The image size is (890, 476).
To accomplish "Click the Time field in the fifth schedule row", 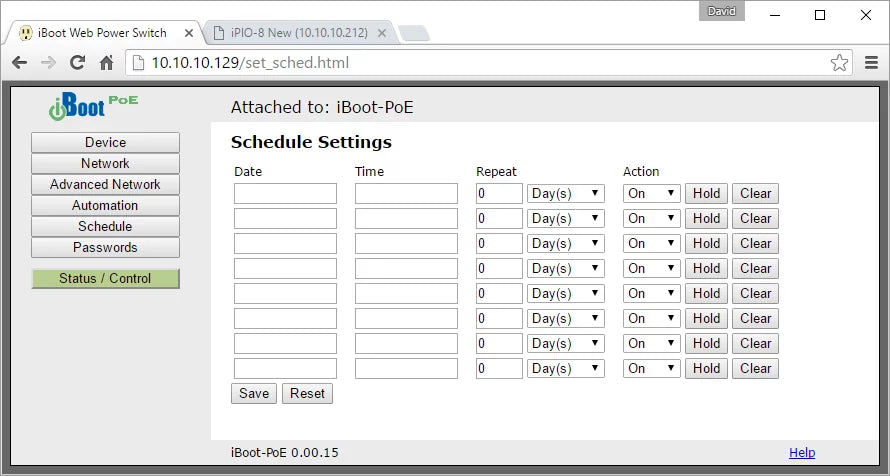I will (x=406, y=293).
